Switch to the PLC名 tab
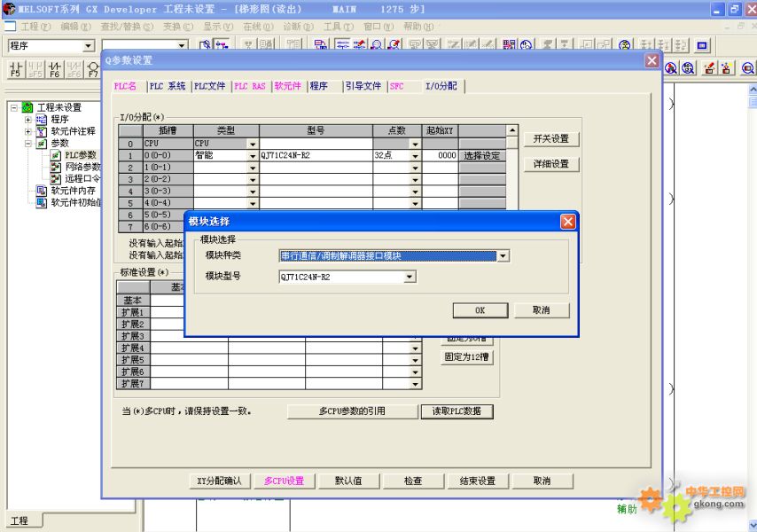 tap(125, 86)
